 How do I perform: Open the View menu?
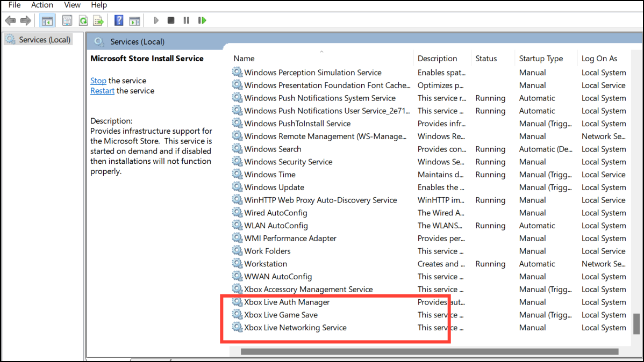point(72,5)
